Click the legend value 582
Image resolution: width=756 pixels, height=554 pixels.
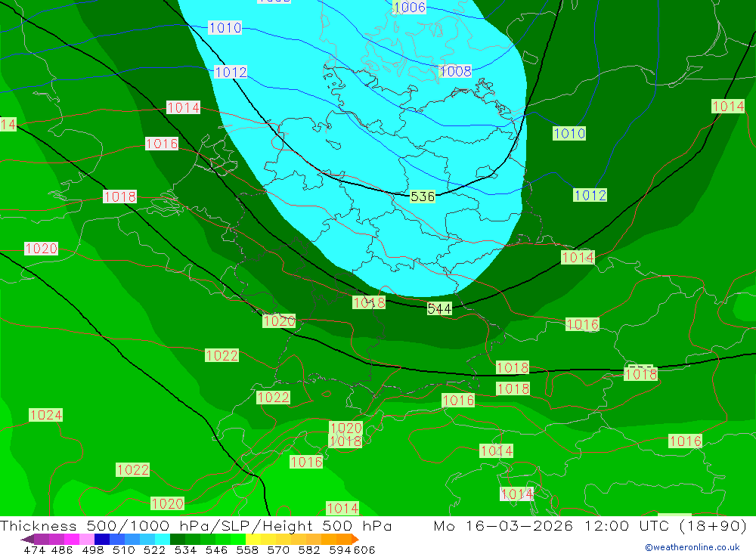(x=309, y=549)
